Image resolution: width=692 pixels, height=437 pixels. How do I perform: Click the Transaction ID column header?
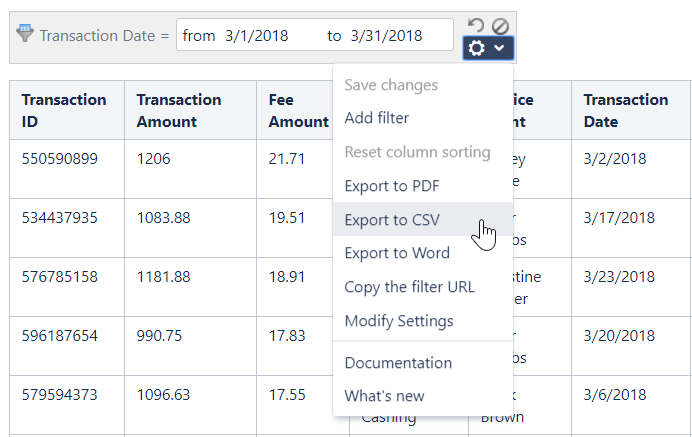coord(64,110)
